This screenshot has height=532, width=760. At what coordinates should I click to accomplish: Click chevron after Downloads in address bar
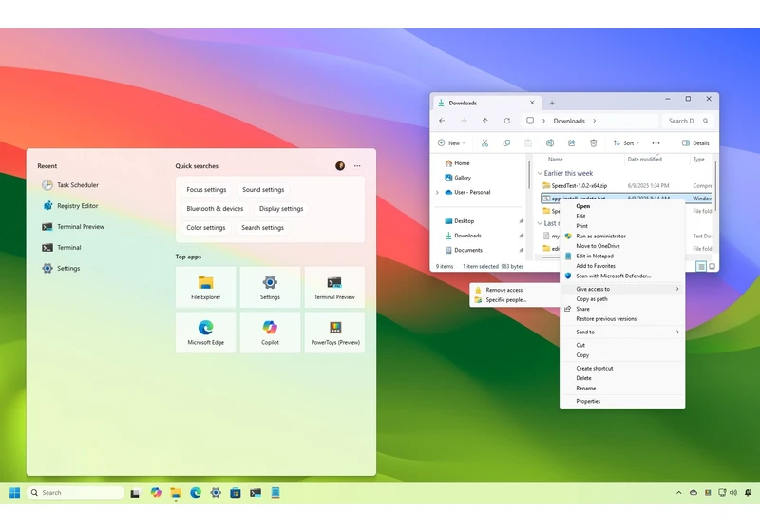(x=595, y=122)
